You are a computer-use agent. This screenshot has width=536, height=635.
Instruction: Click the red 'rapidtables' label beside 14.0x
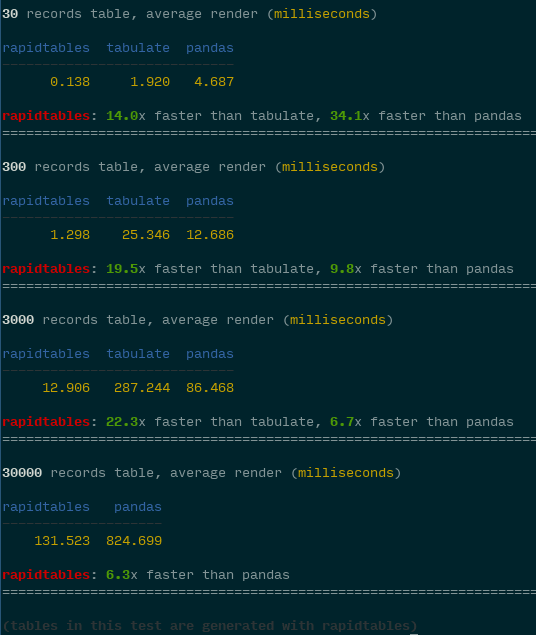pyautogui.click(x=46, y=116)
